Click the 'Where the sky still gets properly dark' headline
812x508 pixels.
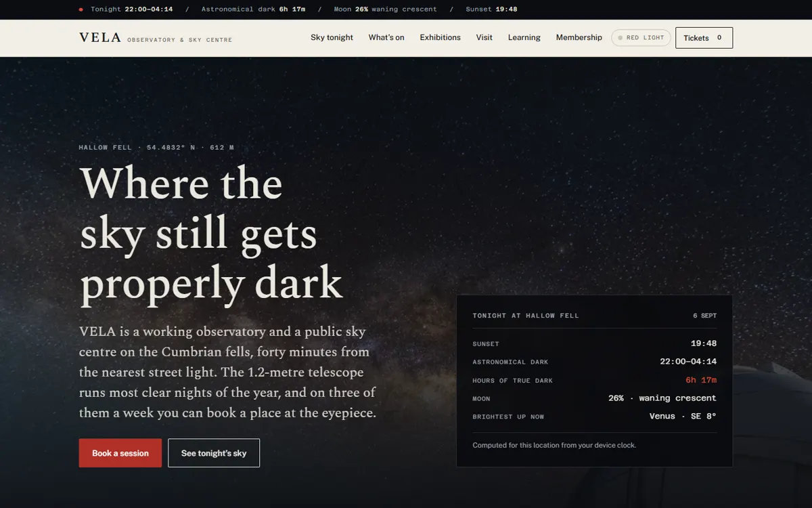click(x=211, y=233)
